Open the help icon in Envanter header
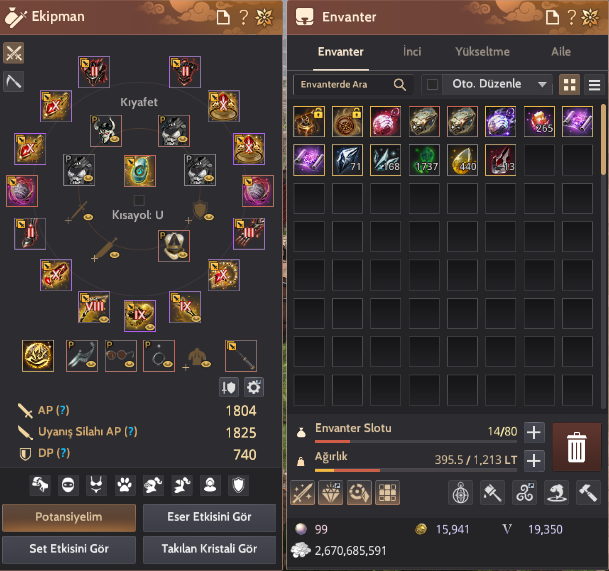This screenshot has height=571, width=609. click(571, 17)
